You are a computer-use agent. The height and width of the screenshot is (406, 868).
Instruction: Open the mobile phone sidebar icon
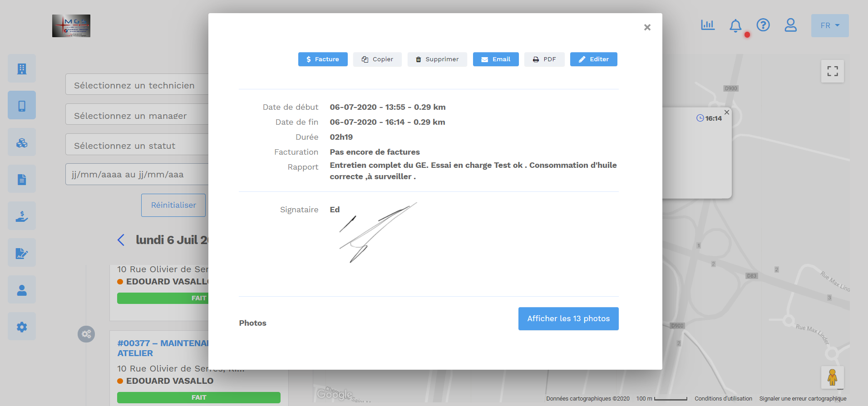[22, 105]
